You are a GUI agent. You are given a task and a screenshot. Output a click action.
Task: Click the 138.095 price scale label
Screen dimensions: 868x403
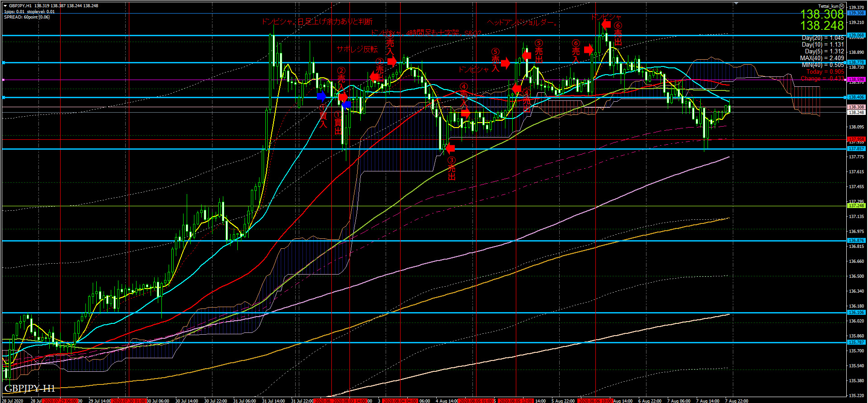(x=856, y=127)
